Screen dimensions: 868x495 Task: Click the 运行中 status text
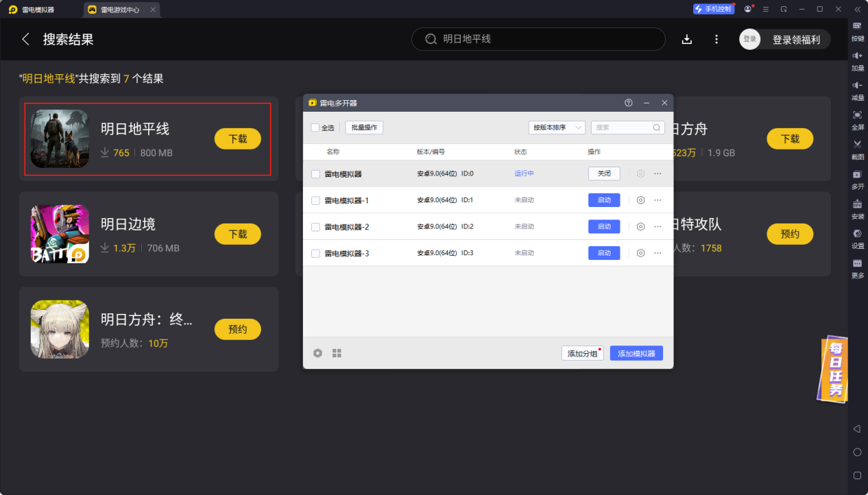tap(525, 173)
